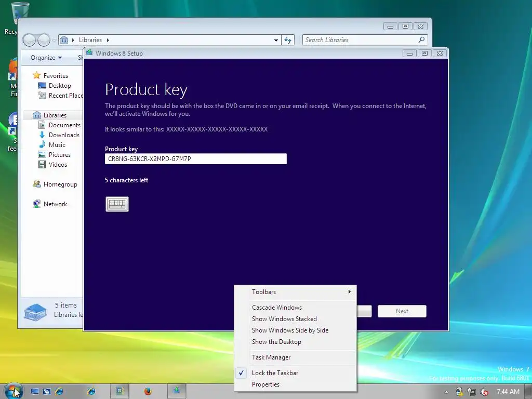
Task: Open the on-screen keyboard in Windows 8 Setup
Action: click(117, 204)
